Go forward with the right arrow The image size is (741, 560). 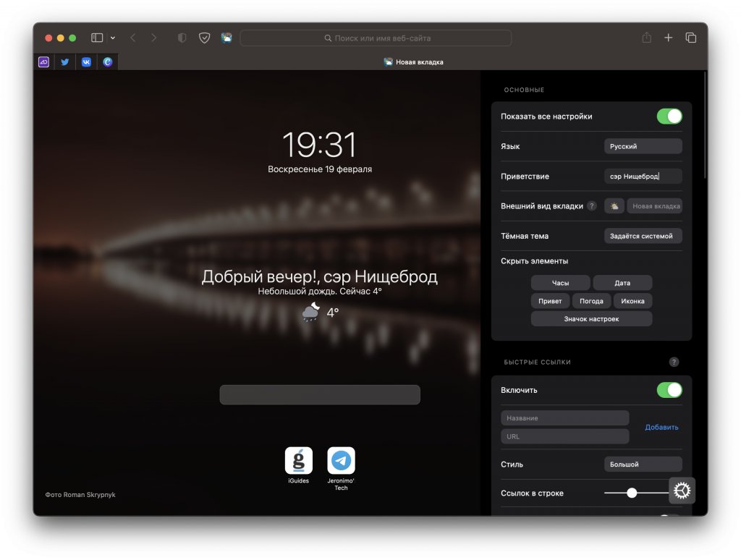pyautogui.click(x=154, y=38)
